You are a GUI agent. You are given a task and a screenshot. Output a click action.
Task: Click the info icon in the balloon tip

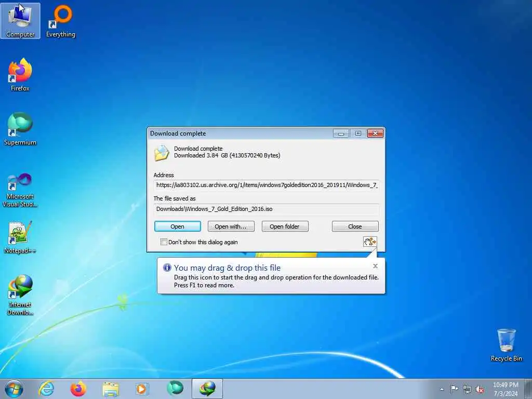click(x=167, y=268)
